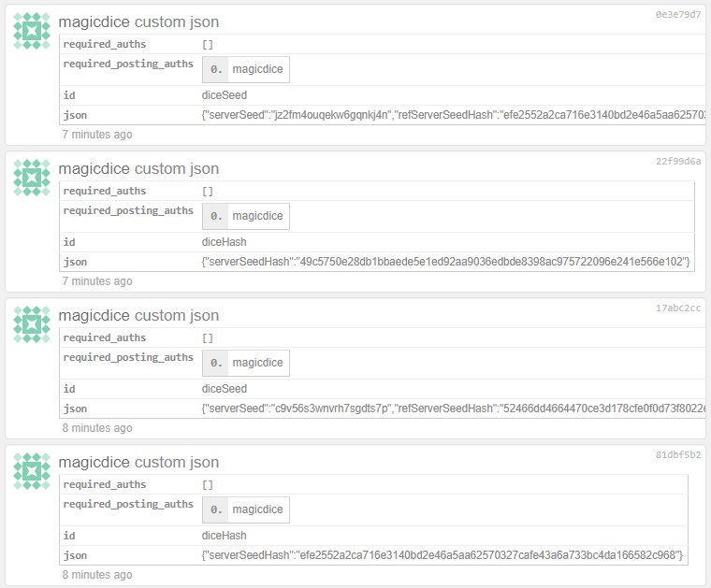Screen dimensions: 711x588
Task: Click the magicdice avatar of transaction 22f99d6a
Action: pos(32,178)
